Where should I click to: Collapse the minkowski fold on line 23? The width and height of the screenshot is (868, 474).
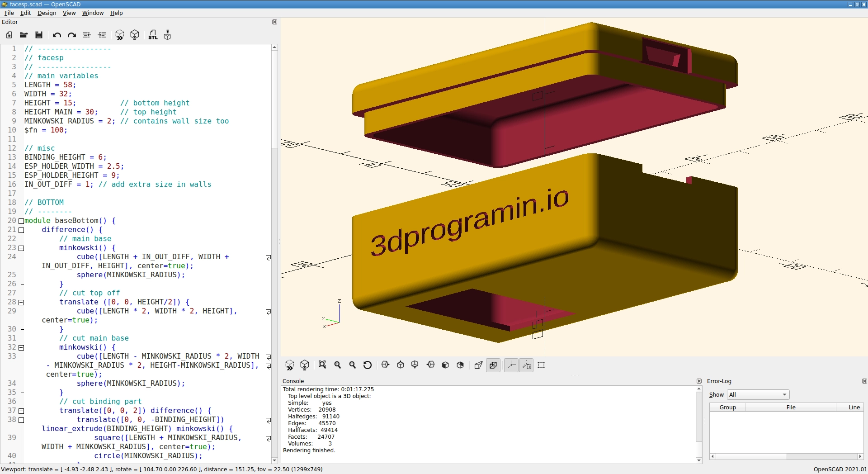tap(21, 248)
